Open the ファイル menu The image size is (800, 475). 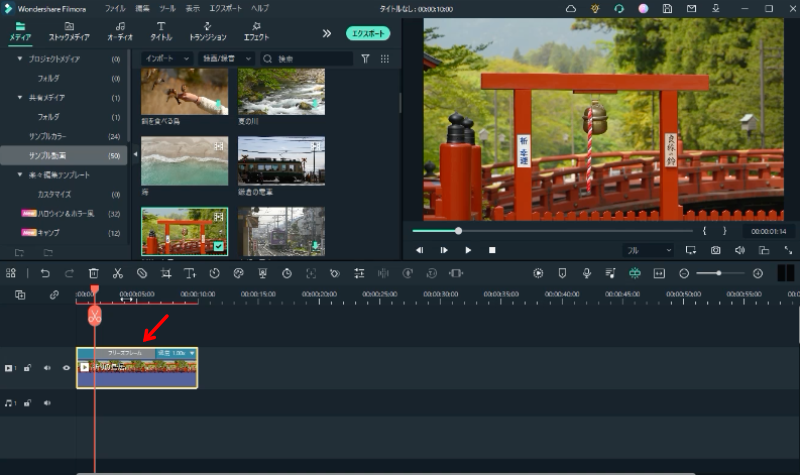point(115,9)
